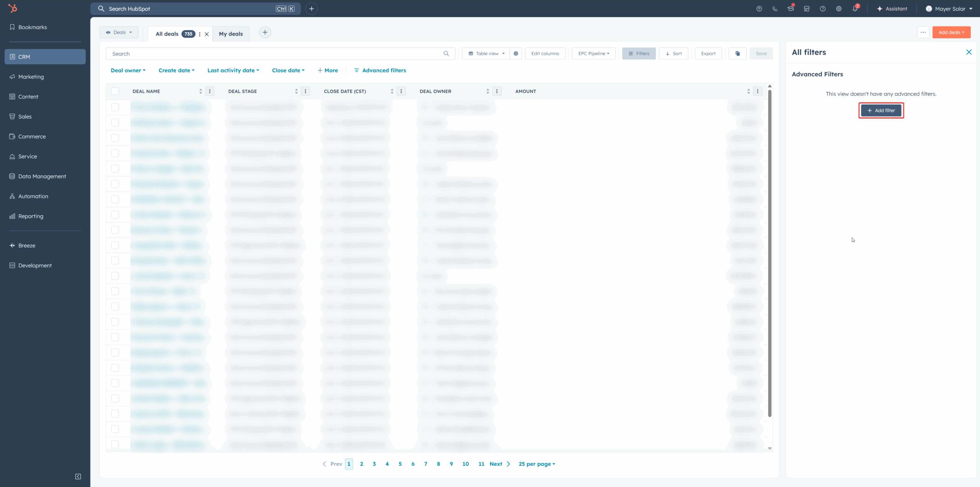Open the Automation menu
980x487 pixels.
(x=45, y=196)
